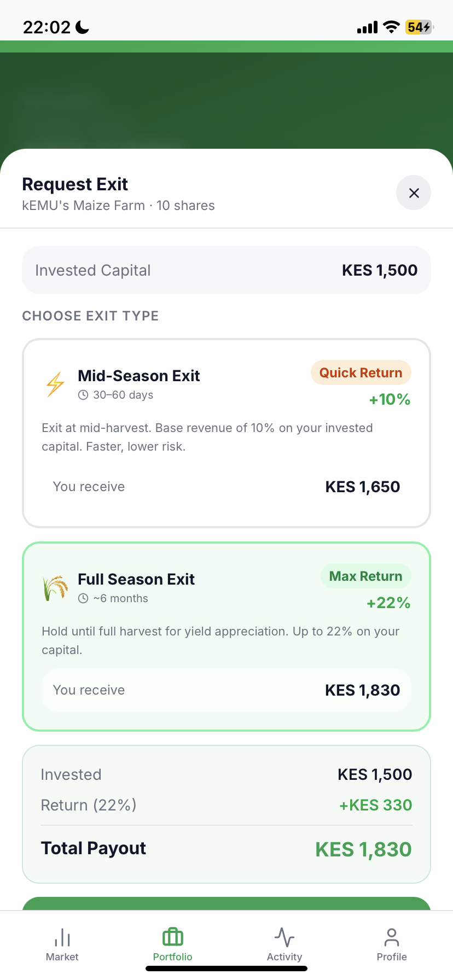
Task: Tap the clock icon beside ~6 months
Action: (x=83, y=598)
